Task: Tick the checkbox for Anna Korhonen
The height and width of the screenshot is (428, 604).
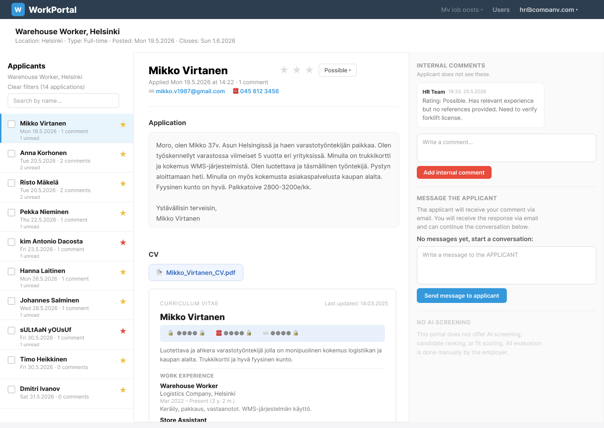Action: tap(12, 153)
